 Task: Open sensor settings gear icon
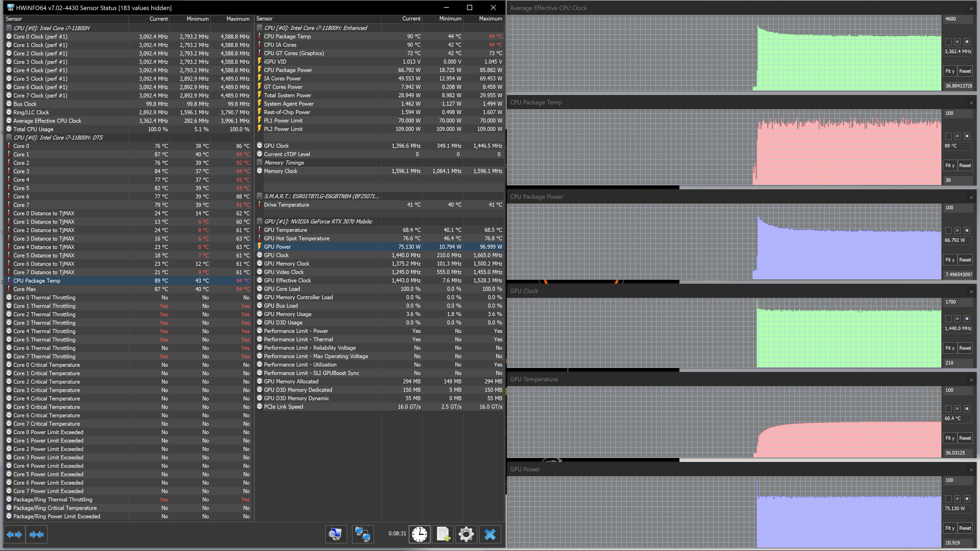466,534
